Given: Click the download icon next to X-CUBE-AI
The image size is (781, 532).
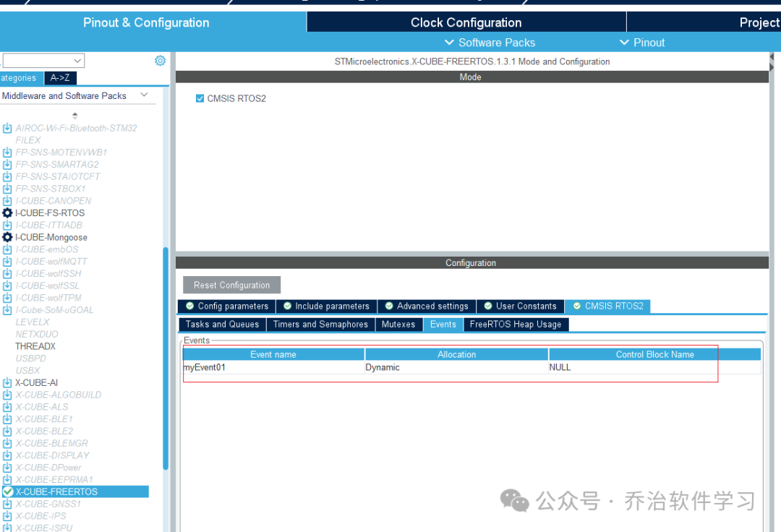Looking at the screenshot, I should click(x=7, y=382).
